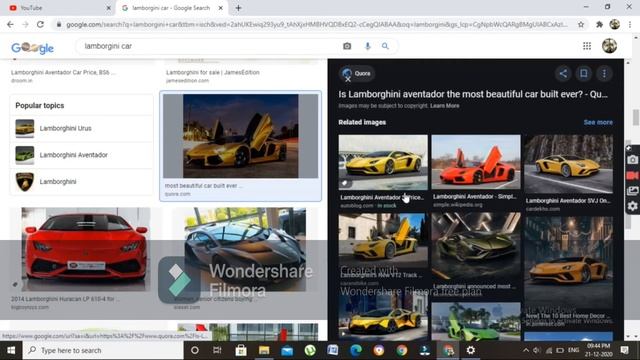Close the image preview panel
This screenshot has width=640, height=360.
[x=348, y=80]
